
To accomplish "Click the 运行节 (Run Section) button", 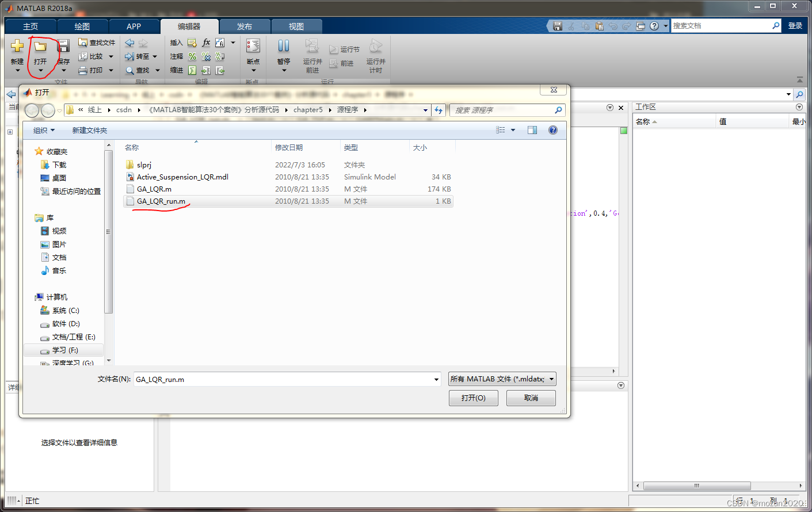I will tap(344, 49).
